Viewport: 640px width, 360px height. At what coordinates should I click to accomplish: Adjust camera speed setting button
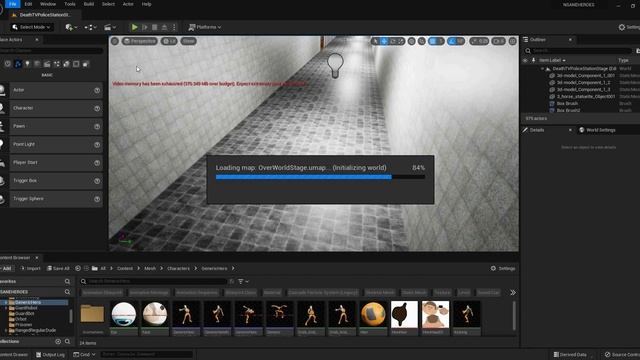tap(498, 41)
